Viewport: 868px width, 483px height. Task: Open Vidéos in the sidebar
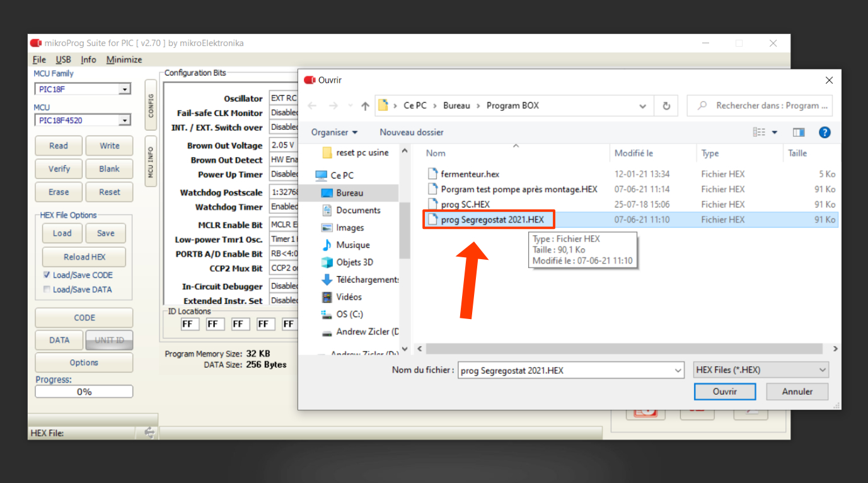(x=349, y=296)
